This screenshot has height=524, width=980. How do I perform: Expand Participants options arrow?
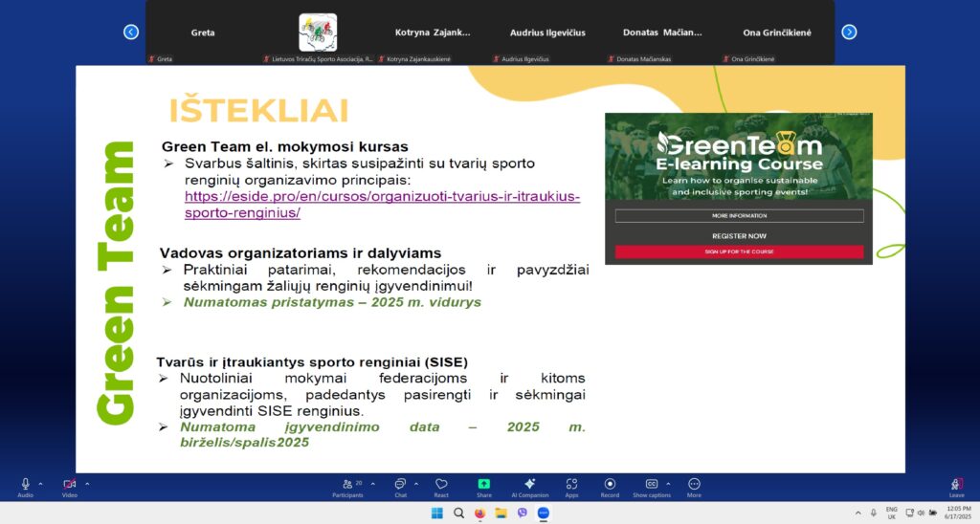[373, 484]
